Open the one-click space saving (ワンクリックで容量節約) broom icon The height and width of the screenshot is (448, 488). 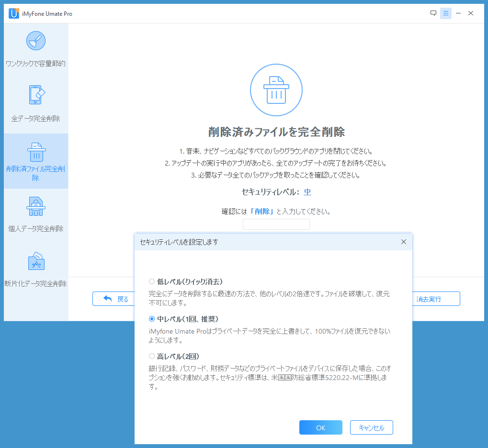pos(36,41)
